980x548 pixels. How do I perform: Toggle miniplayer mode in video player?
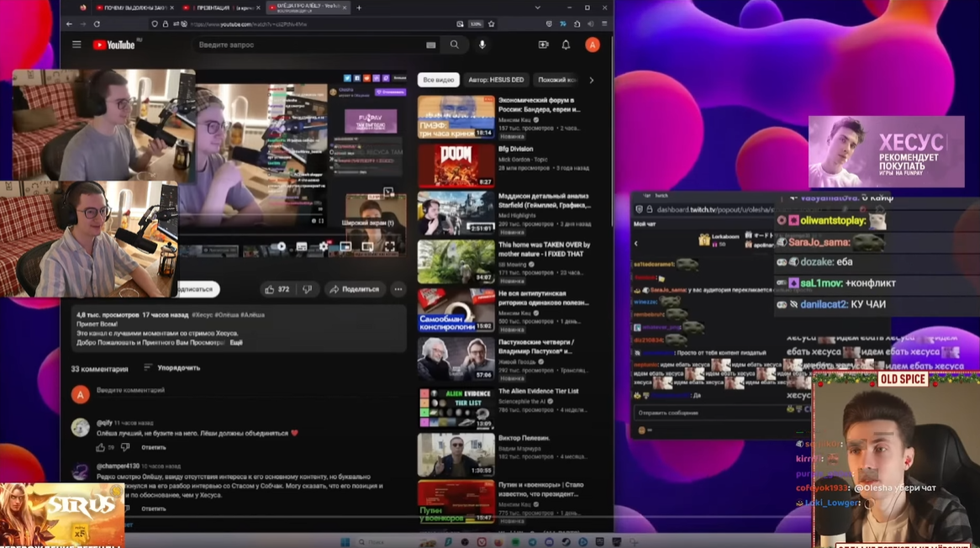345,246
